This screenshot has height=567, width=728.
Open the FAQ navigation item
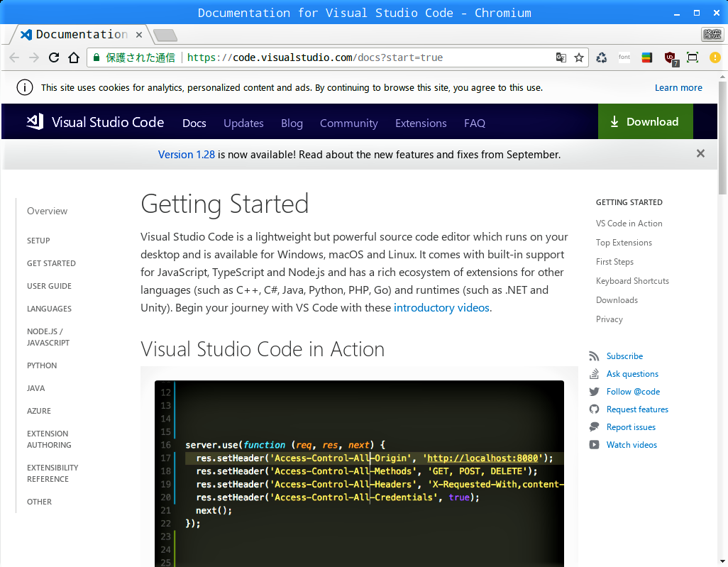475,123
